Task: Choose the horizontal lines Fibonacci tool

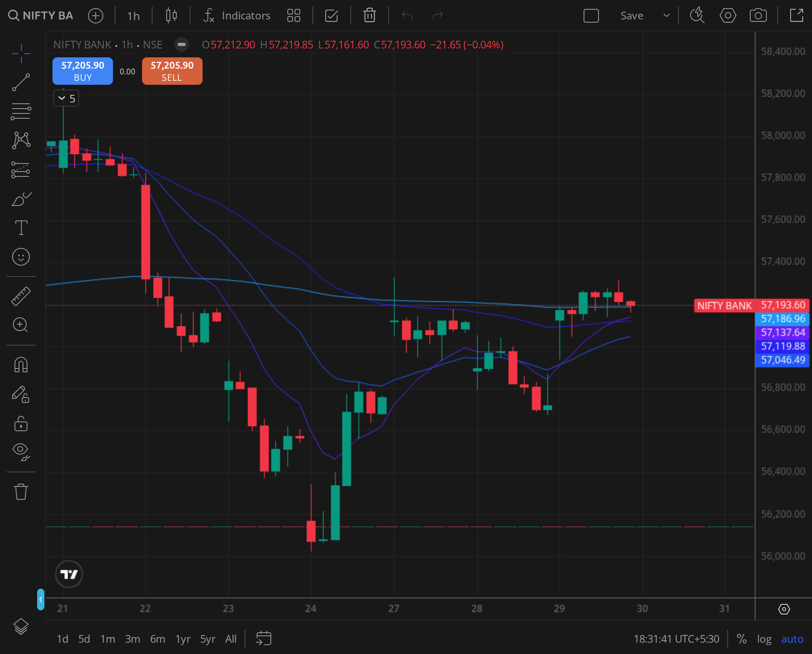Action: [21, 111]
